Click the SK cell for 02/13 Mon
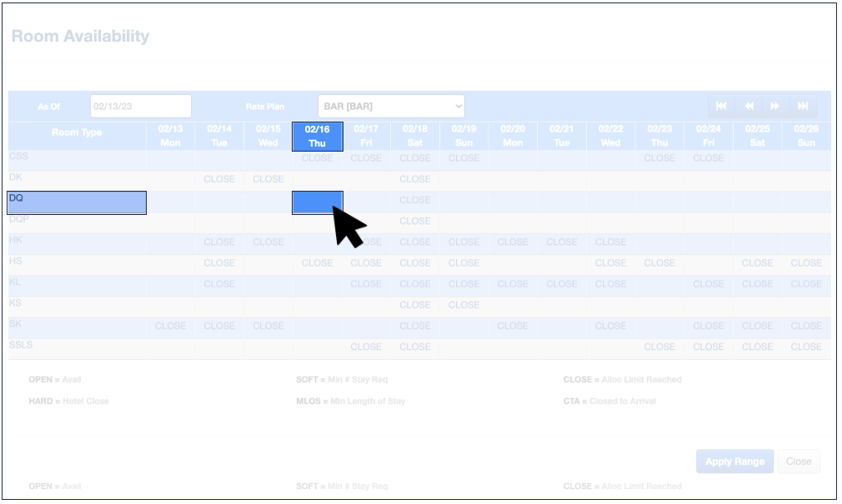The image size is (842, 504). [170, 326]
